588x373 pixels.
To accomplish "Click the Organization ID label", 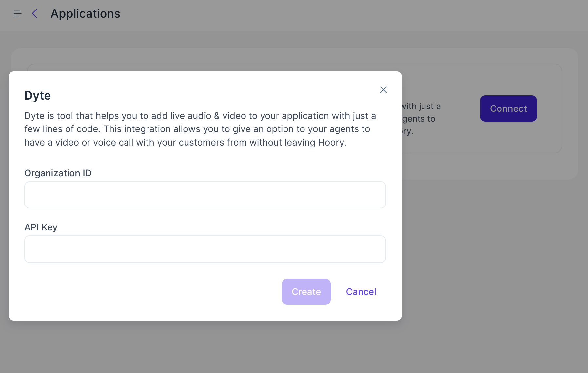I will tap(58, 173).
